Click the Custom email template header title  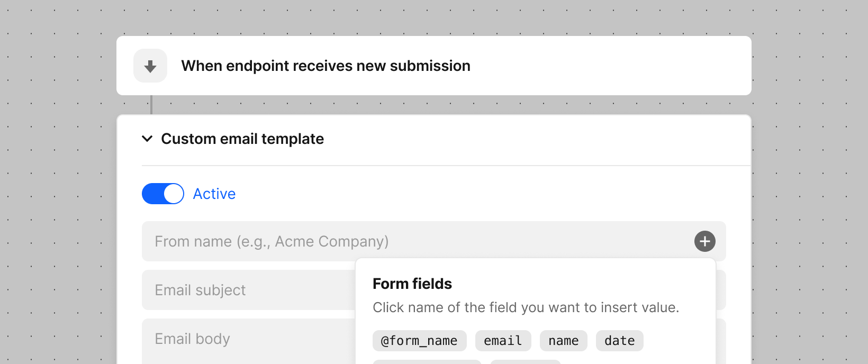click(242, 139)
